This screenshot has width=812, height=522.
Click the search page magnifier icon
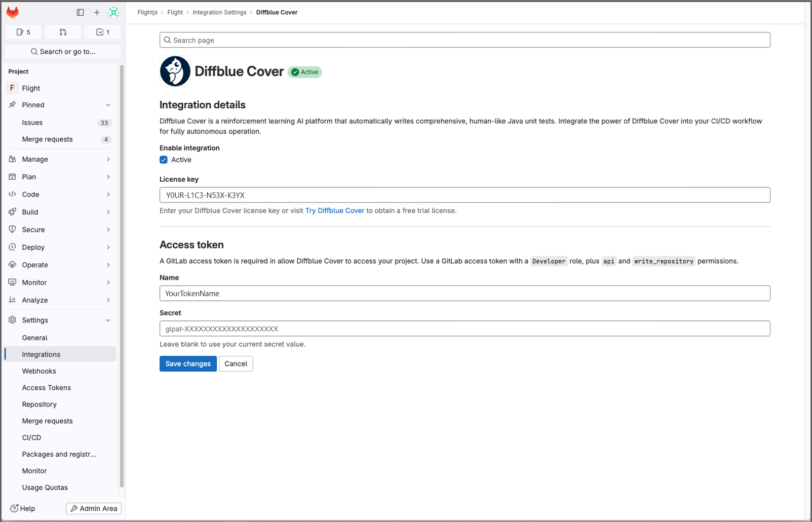coord(167,40)
